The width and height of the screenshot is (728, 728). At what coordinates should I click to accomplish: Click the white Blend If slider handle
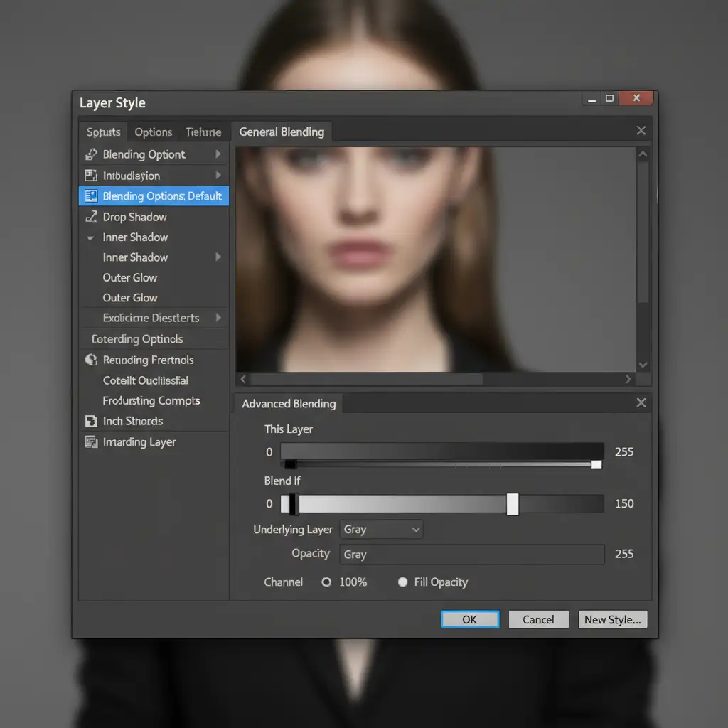pos(513,504)
